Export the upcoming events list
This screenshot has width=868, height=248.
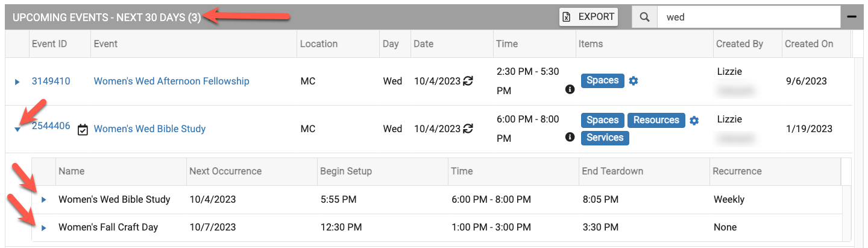(x=588, y=17)
